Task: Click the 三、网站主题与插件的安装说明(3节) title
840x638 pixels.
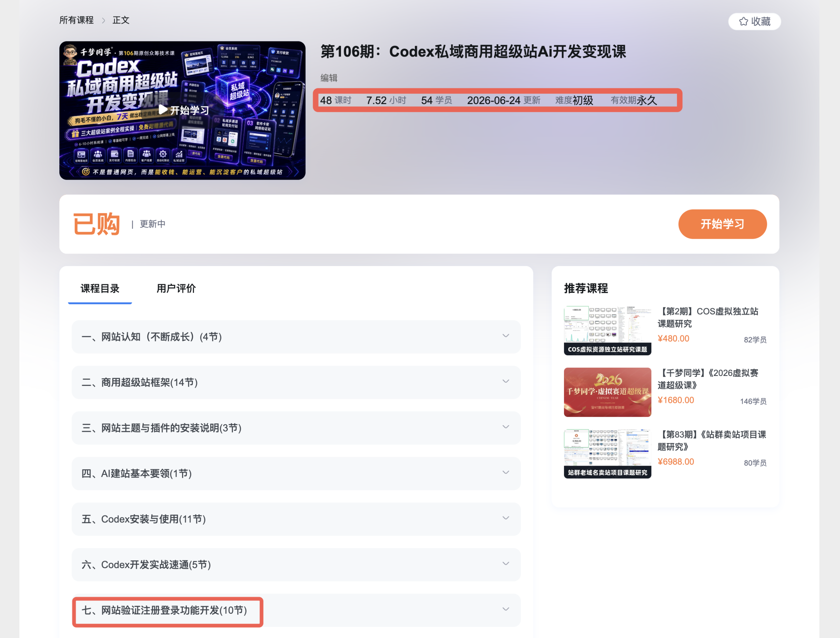Action: 161,428
